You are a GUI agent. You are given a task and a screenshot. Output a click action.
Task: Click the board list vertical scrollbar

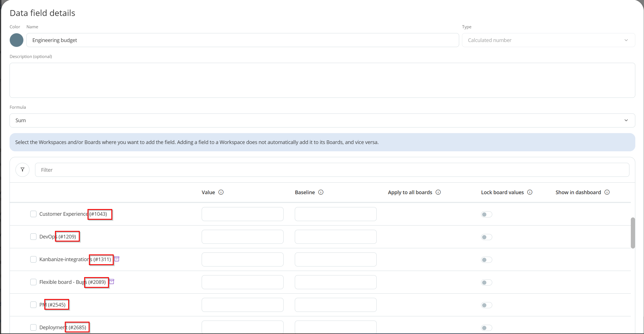[x=633, y=233]
